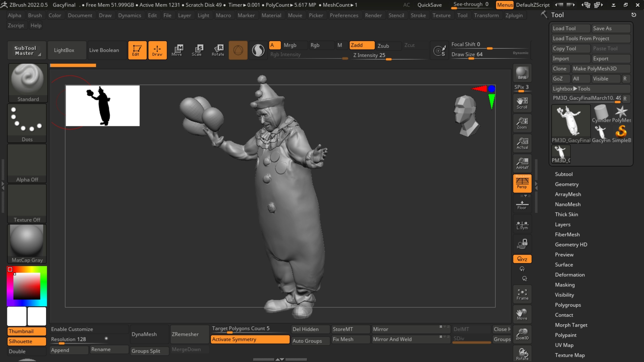Open the Zplugin menu
This screenshot has width=644, height=362.
pyautogui.click(x=514, y=15)
